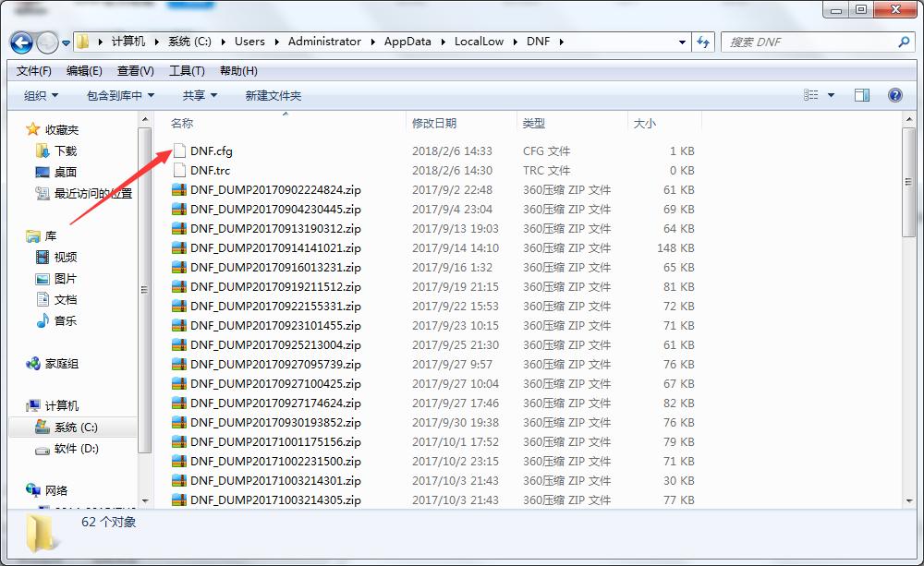Click the blue Help question mark icon
The width and height of the screenshot is (924, 566).
click(894, 95)
